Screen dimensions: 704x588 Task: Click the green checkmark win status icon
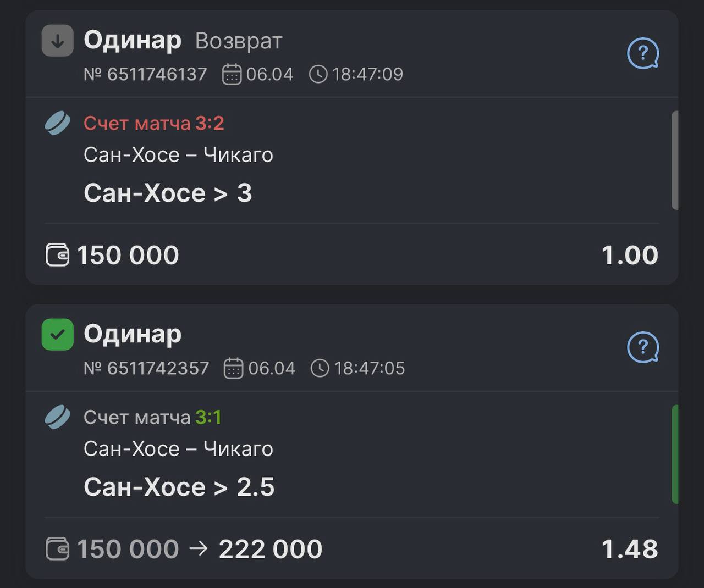tap(58, 335)
